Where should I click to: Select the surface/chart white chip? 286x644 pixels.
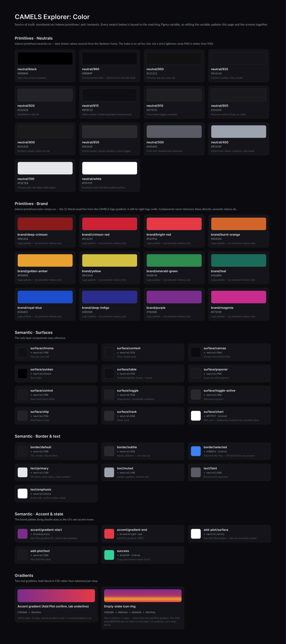(x=196, y=416)
